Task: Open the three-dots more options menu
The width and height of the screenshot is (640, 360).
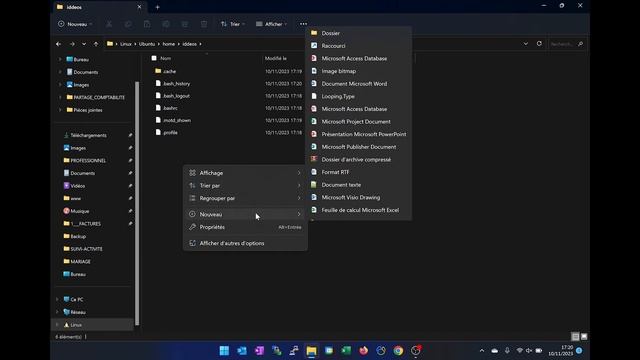Action: coord(303,24)
